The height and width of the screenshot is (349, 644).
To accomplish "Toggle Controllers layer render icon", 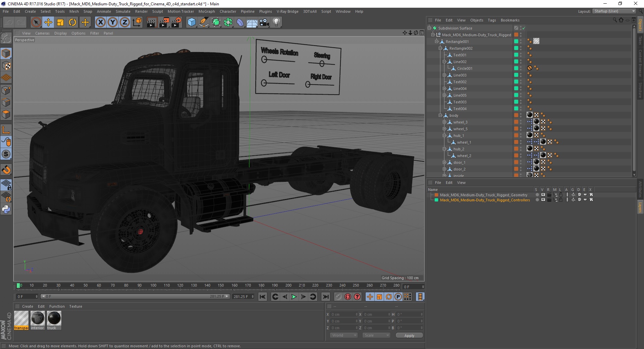I will point(549,200).
